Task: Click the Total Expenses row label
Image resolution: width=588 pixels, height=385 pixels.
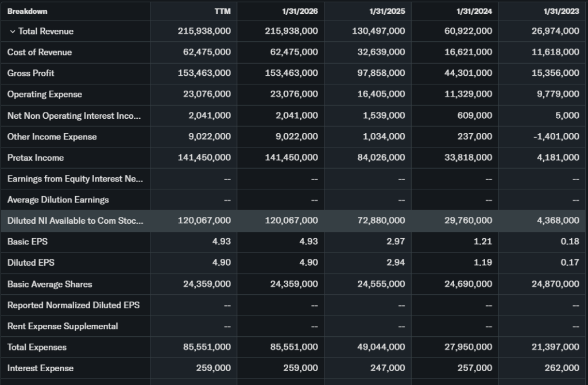Action: point(37,347)
